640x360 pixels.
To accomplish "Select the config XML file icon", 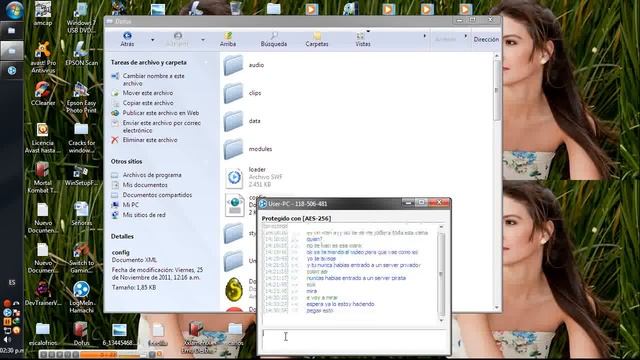I will [x=235, y=205].
